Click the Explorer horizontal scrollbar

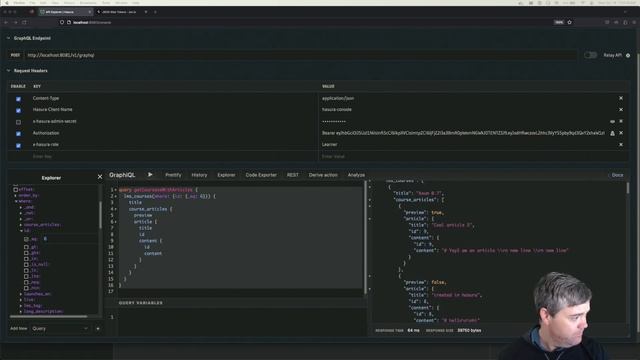pyautogui.click(x=49, y=316)
